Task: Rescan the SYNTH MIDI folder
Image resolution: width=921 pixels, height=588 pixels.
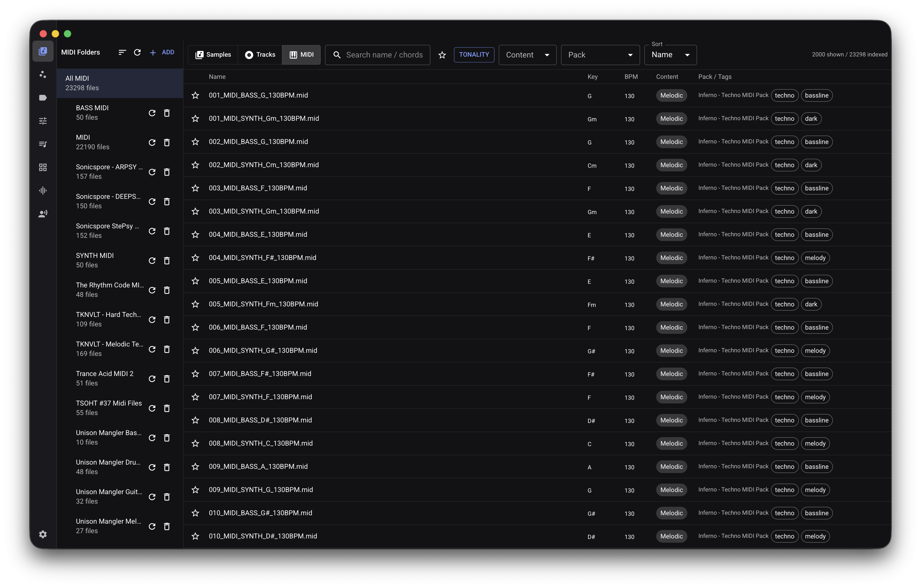Action: point(152,260)
